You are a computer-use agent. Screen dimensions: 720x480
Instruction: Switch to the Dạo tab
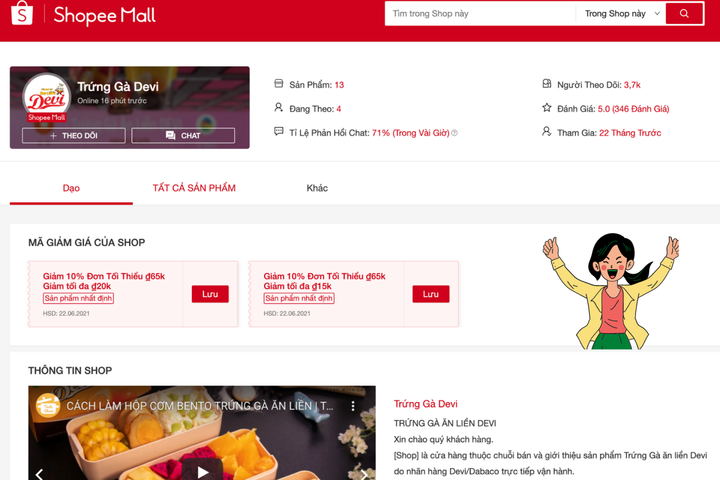click(71, 188)
